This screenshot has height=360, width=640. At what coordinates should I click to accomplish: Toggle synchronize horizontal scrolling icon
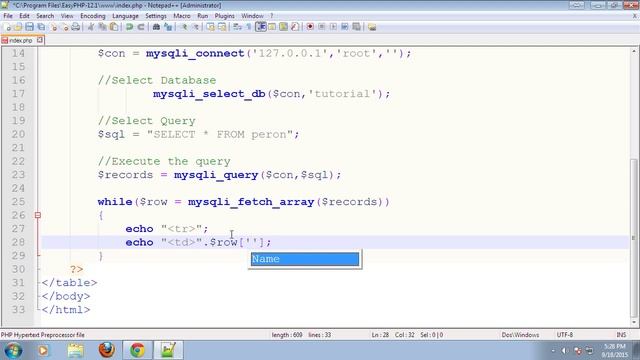pyautogui.click(x=222, y=27)
